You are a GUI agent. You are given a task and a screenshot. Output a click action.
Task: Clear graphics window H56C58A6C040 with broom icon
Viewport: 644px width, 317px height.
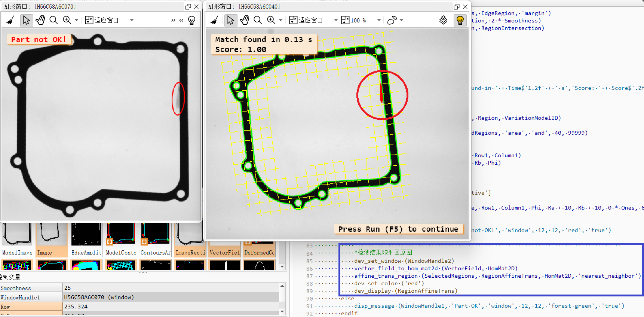click(x=214, y=20)
